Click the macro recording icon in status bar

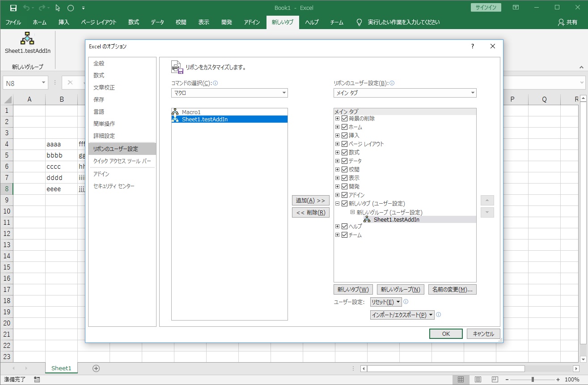(x=37, y=379)
